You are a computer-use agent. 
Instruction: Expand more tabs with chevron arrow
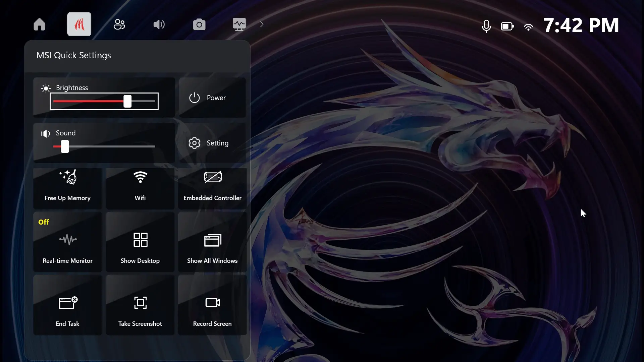click(262, 24)
